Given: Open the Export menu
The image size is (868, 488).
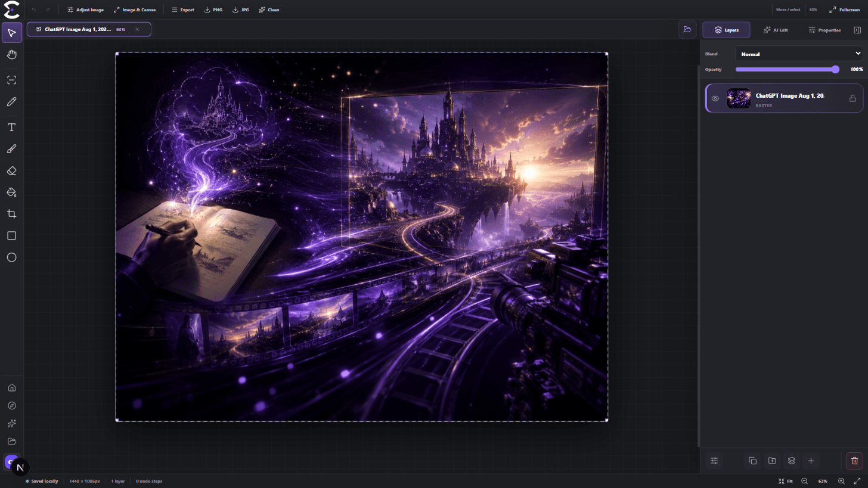Looking at the screenshot, I should (182, 10).
